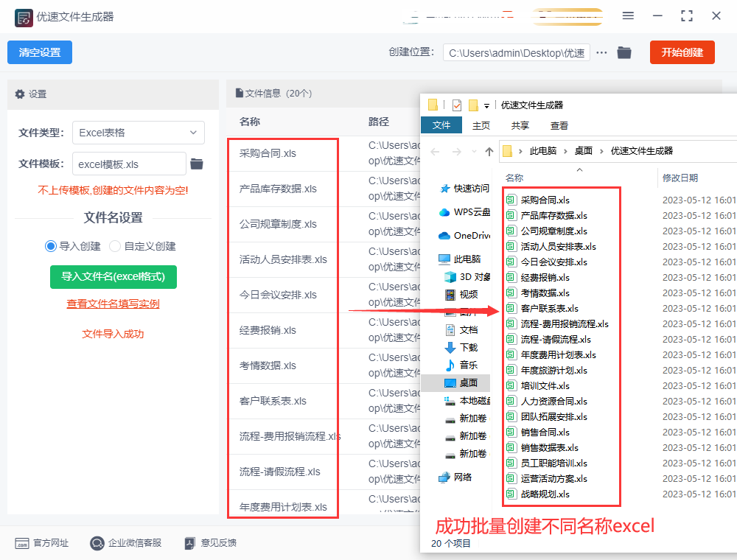
Task: Open the 查看 ribbon tab
Action: pos(559,125)
